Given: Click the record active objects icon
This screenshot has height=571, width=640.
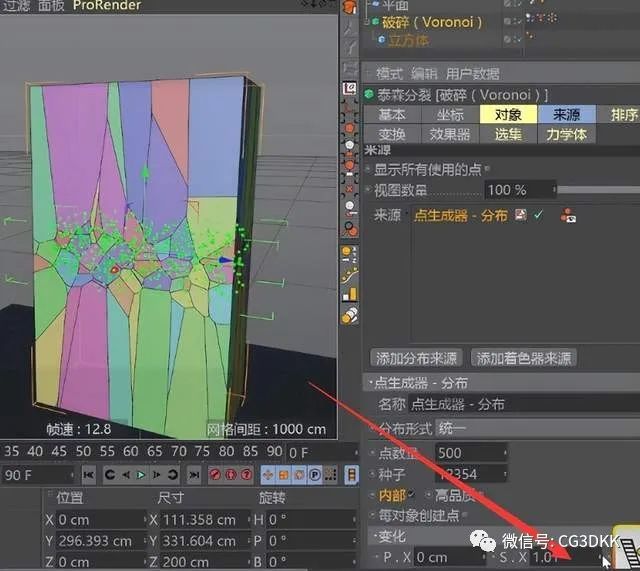Looking at the screenshot, I should pyautogui.click(x=215, y=475).
